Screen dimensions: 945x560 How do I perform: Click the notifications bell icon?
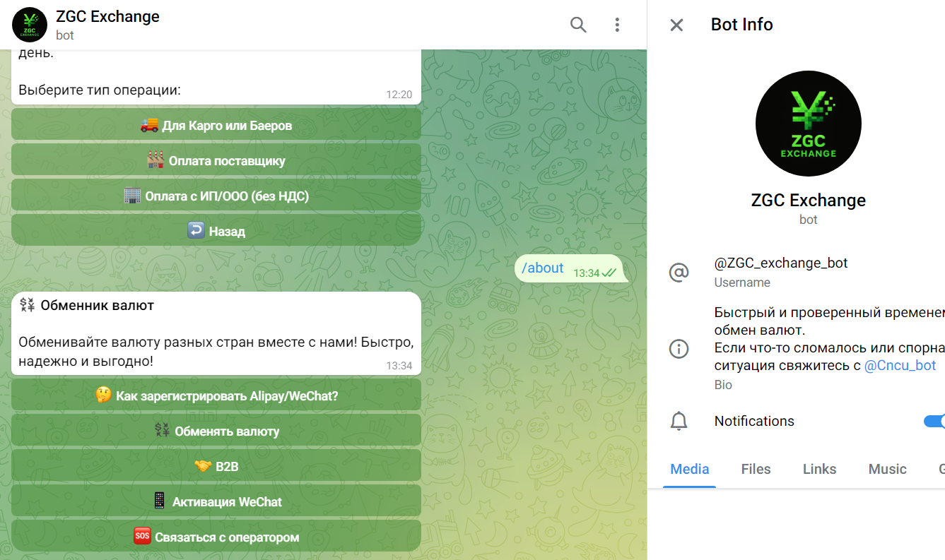point(679,421)
